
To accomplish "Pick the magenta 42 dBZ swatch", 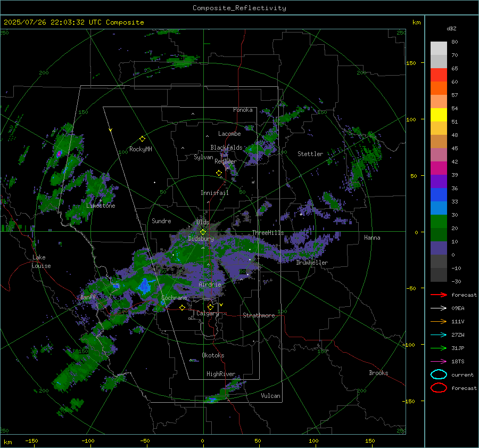I will [439, 168].
